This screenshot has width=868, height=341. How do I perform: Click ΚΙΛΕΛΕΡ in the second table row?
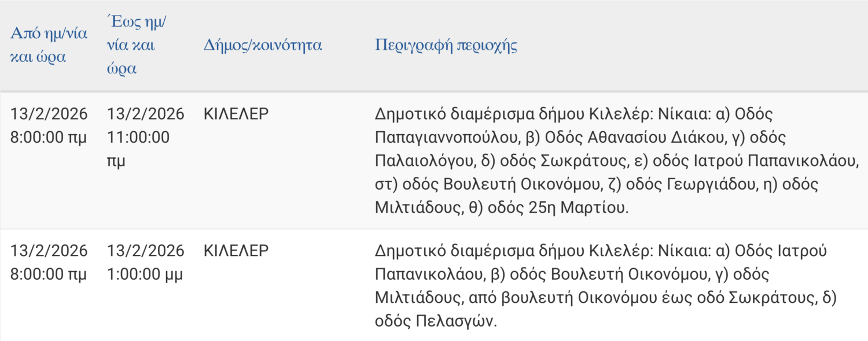[236, 251]
